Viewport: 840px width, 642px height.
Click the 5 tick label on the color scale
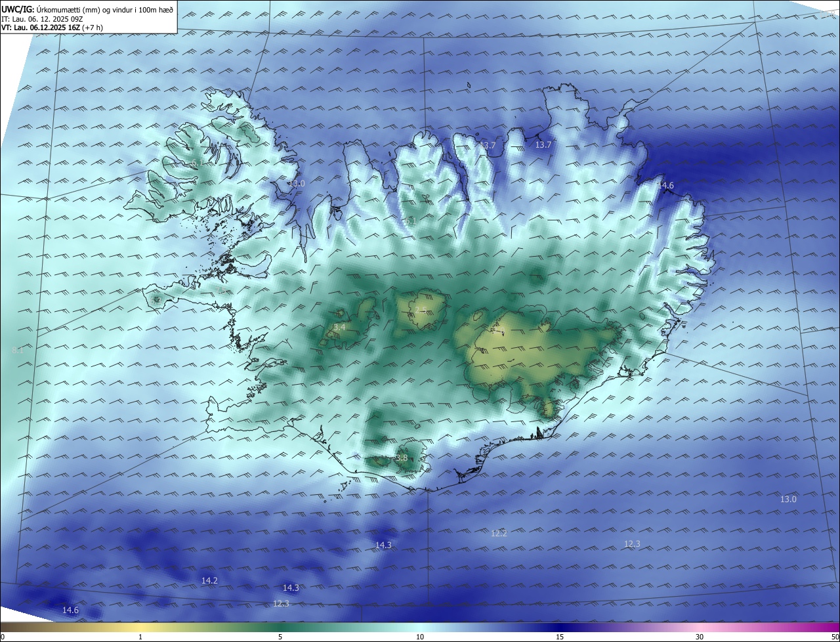280,637
